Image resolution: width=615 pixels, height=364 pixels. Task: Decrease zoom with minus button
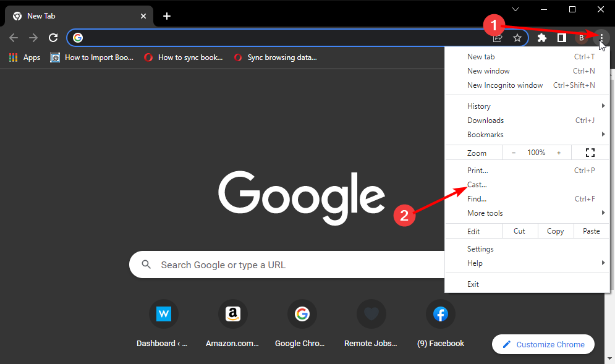click(x=514, y=153)
